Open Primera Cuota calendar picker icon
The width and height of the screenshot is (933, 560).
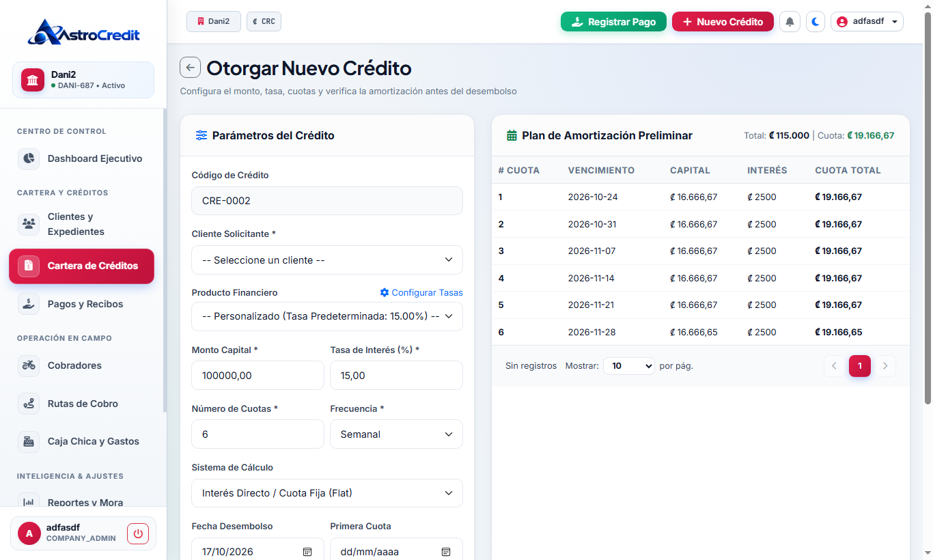point(446,552)
